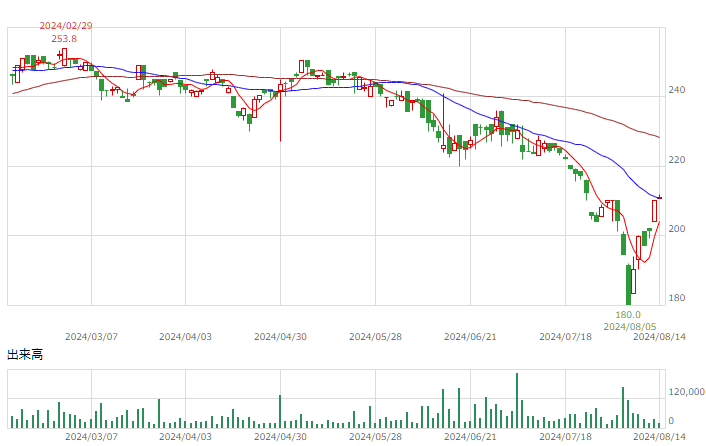The width and height of the screenshot is (706, 446).
Task: Click 2024/08/14 date under the price chart
Action: coord(660,337)
